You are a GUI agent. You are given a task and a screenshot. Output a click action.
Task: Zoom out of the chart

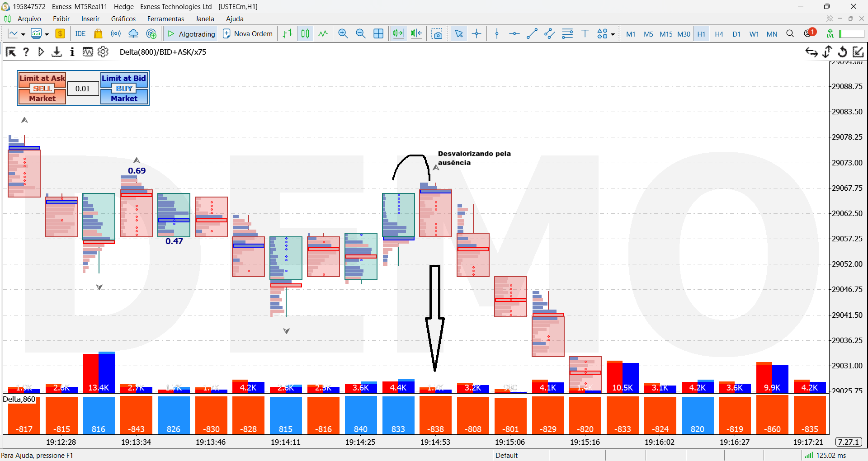(x=361, y=34)
